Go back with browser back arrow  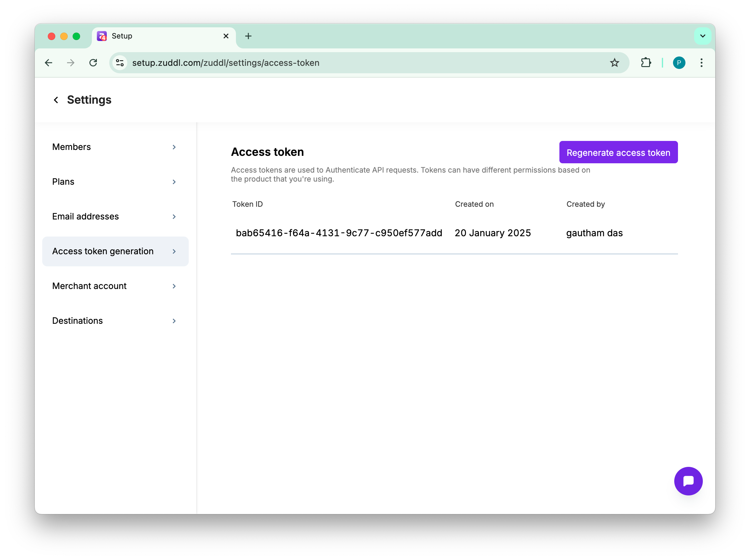pos(49,63)
